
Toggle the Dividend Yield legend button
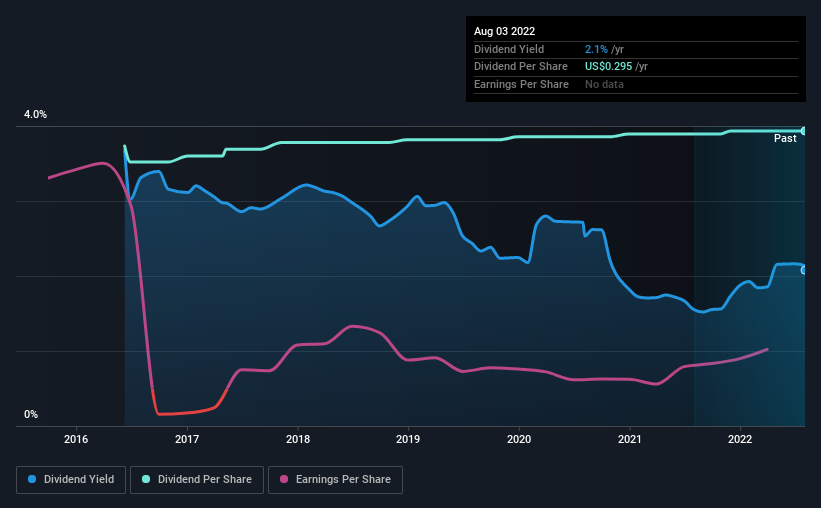(x=71, y=480)
